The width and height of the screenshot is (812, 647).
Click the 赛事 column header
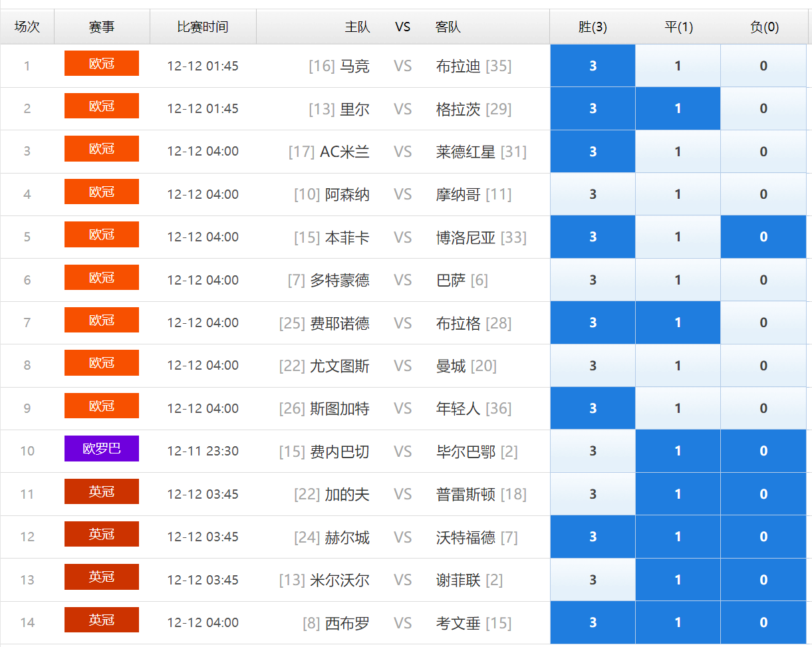pos(102,27)
